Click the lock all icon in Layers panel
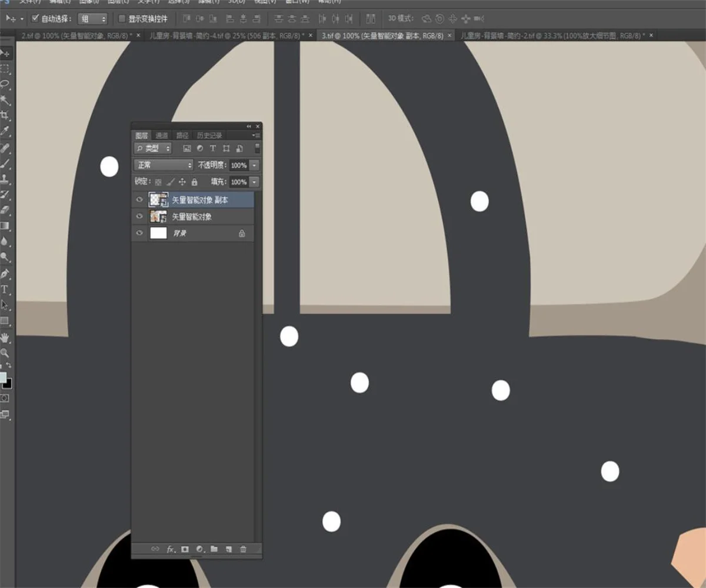 coord(195,182)
